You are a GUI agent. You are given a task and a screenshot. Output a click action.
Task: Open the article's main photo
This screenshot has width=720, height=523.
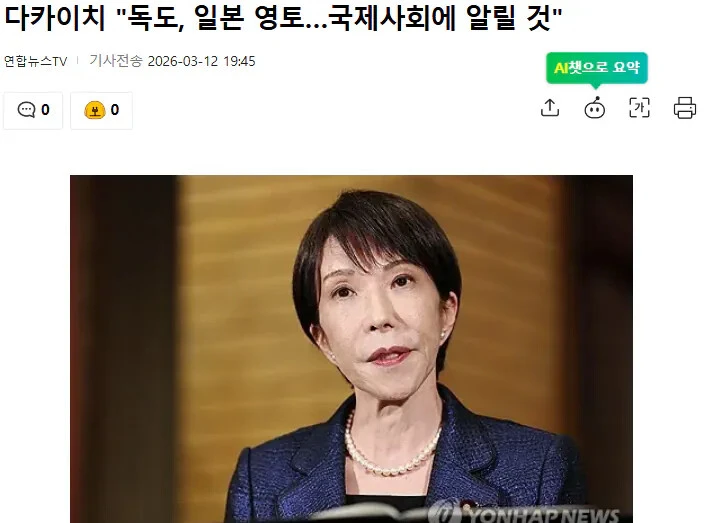(351, 349)
